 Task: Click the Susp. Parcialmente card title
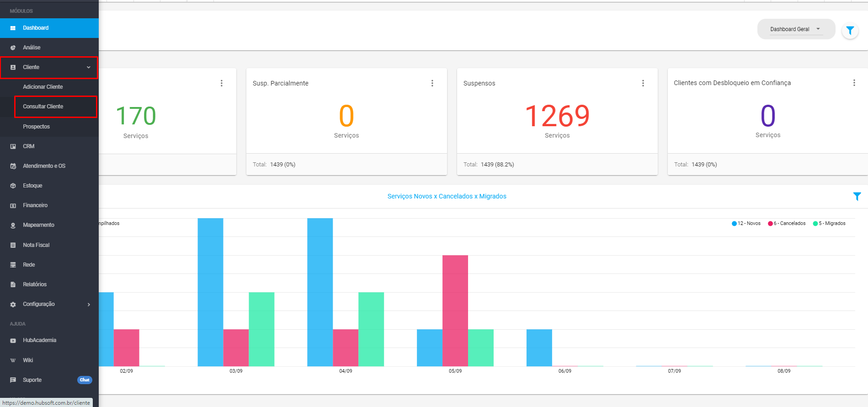click(x=281, y=83)
